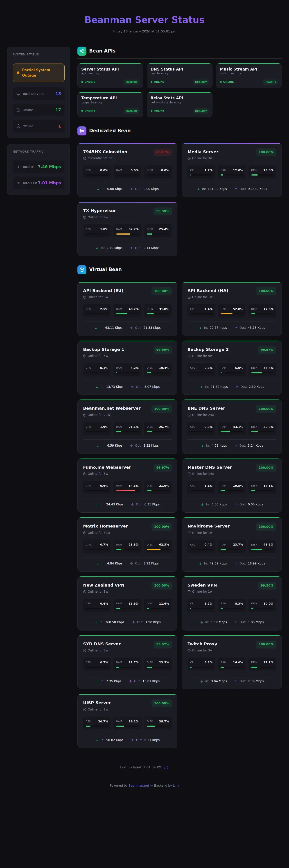Click the Virtual Bean cube icon

tap(82, 270)
